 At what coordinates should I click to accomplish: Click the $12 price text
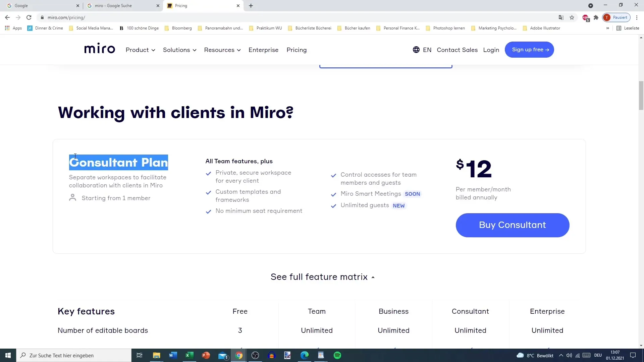474,169
